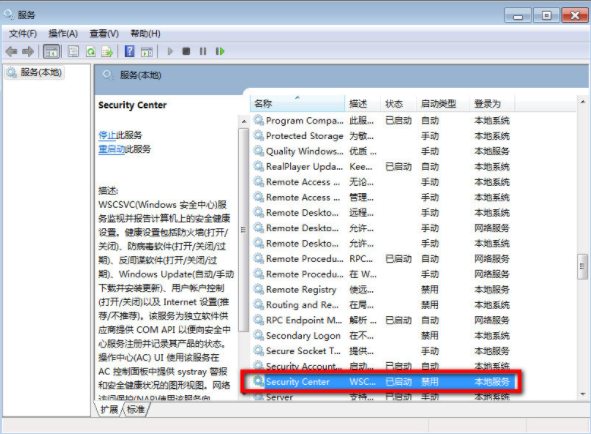Viewport: 591px width, 434px height.
Task: Select 服务(本地) in the left tree
Action: [x=41, y=72]
